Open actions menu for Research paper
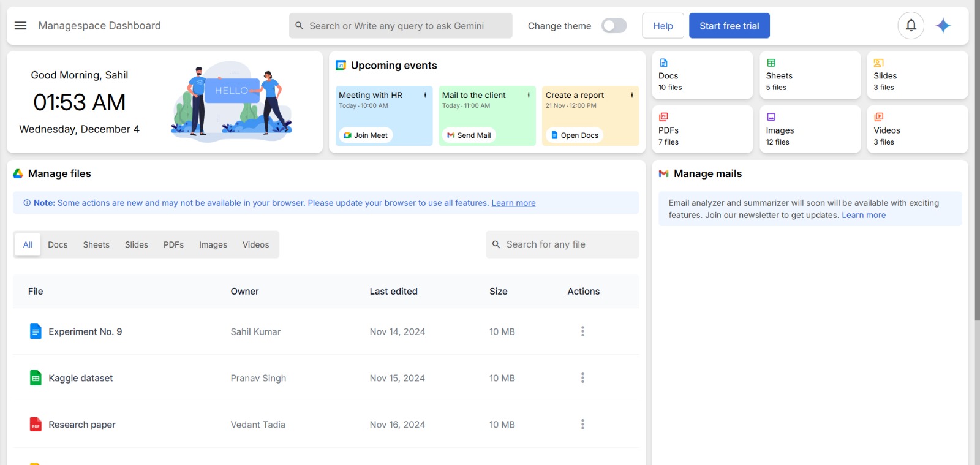The height and width of the screenshot is (465, 980). pos(582,425)
